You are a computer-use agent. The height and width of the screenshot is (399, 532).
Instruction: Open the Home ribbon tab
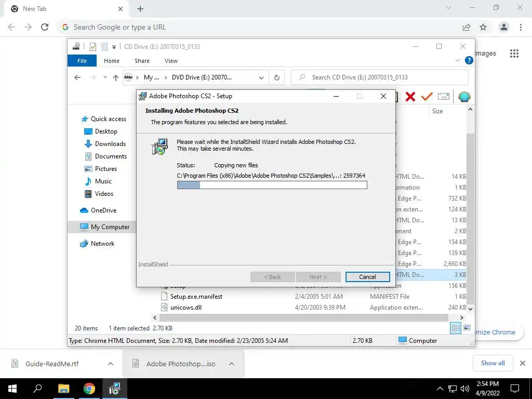click(x=112, y=61)
